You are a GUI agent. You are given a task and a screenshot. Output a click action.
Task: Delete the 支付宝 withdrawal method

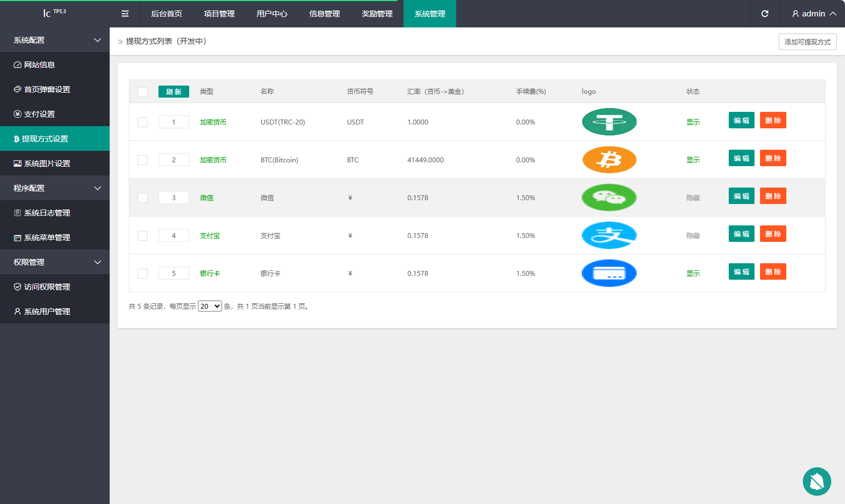tap(773, 234)
